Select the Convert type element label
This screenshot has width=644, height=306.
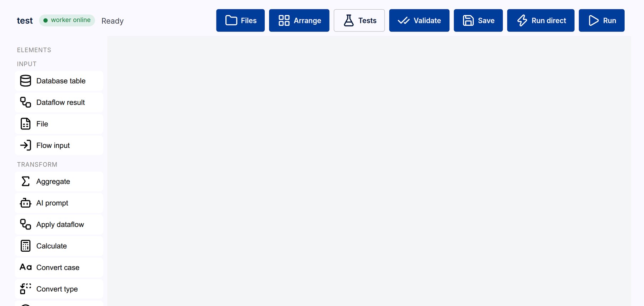(x=57, y=289)
